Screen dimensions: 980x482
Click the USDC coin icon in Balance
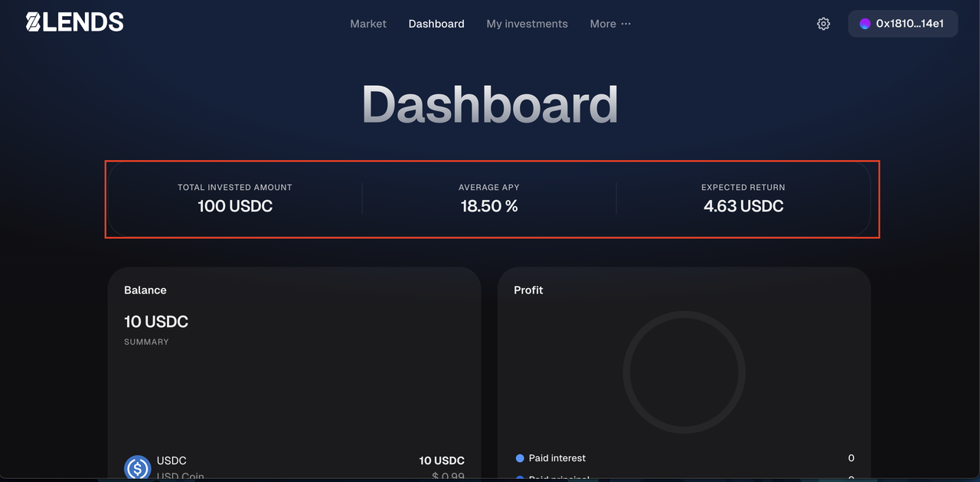(x=138, y=467)
